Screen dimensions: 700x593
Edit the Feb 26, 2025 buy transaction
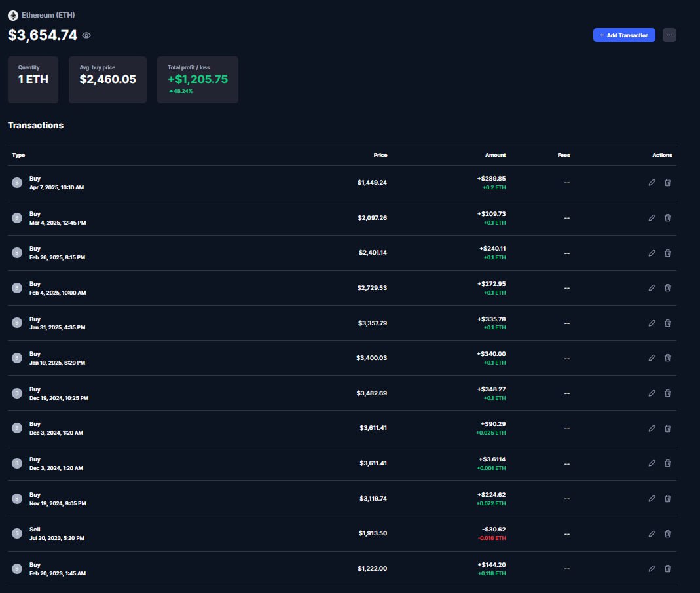[652, 253]
